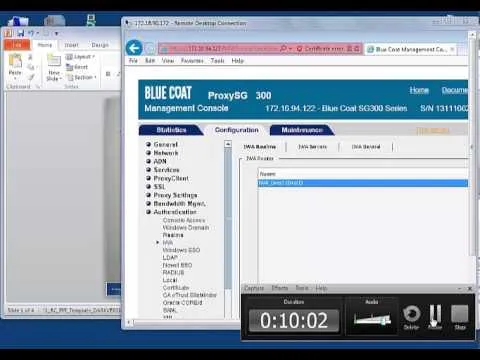480x360 pixels.
Task: Select LDAP in the tree
Action: (x=170, y=258)
